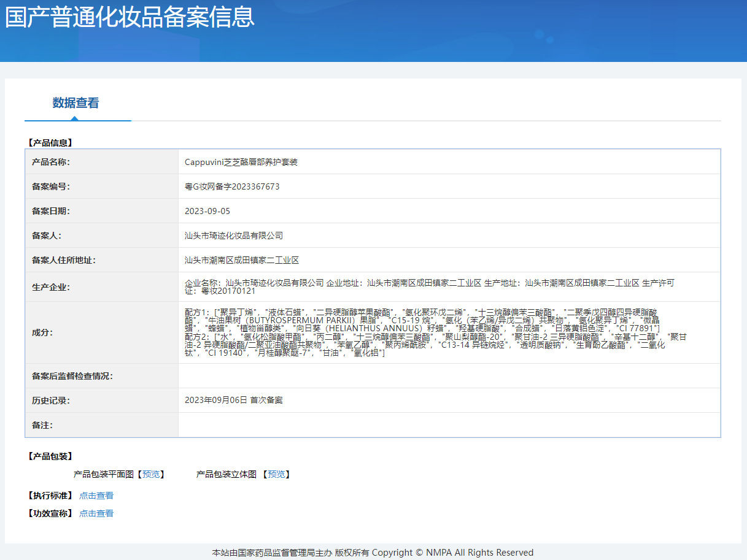Click the 备案编号: row label

(51, 186)
